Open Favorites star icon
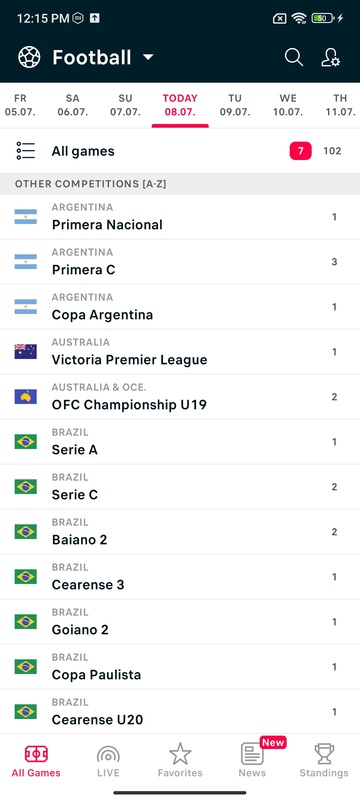Image resolution: width=360 pixels, height=800 pixels. (x=180, y=754)
